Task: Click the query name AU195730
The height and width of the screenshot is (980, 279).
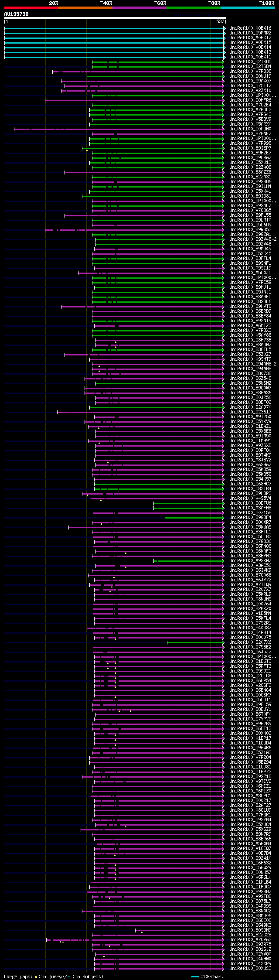Action: [16, 14]
